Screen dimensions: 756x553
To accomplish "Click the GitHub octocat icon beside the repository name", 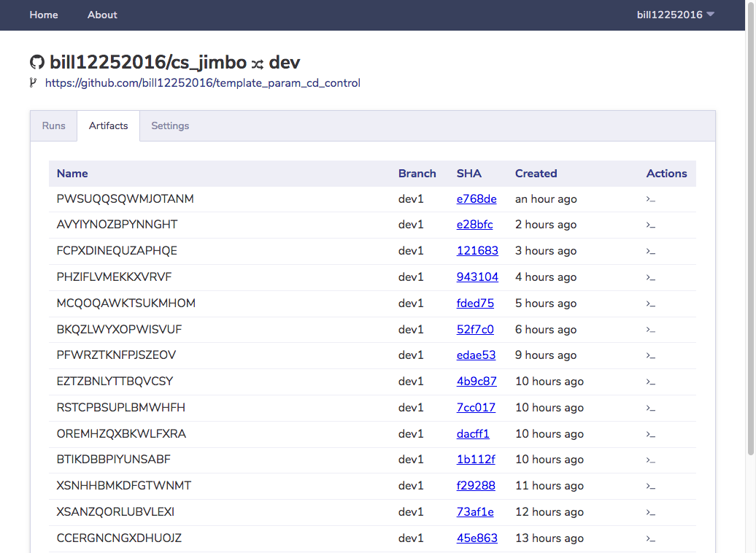I will (37, 62).
